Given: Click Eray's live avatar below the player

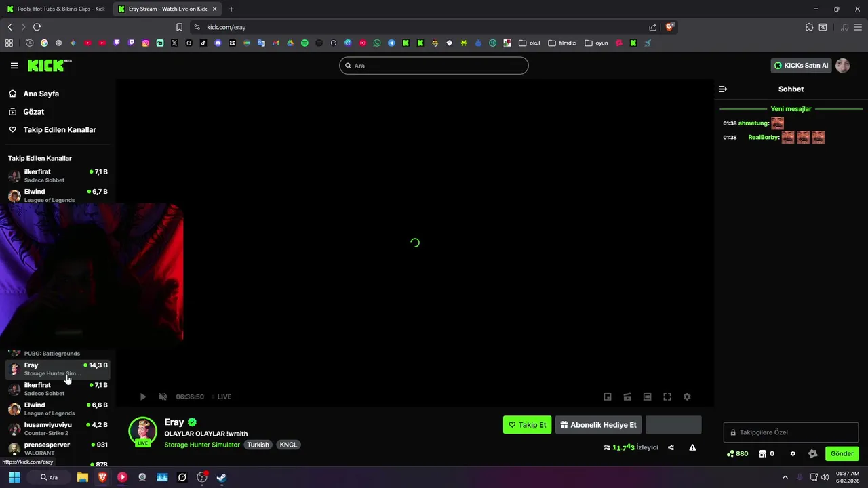Looking at the screenshot, I should (142, 432).
